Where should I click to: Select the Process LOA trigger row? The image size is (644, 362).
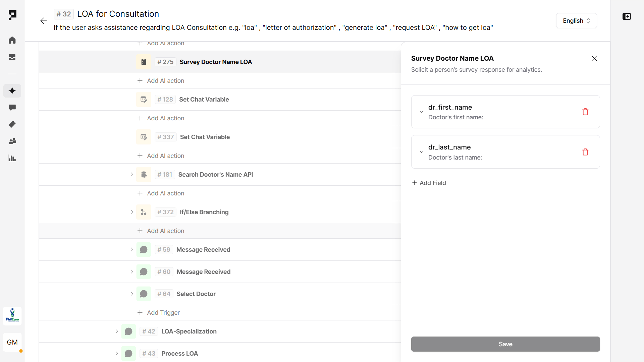179,354
